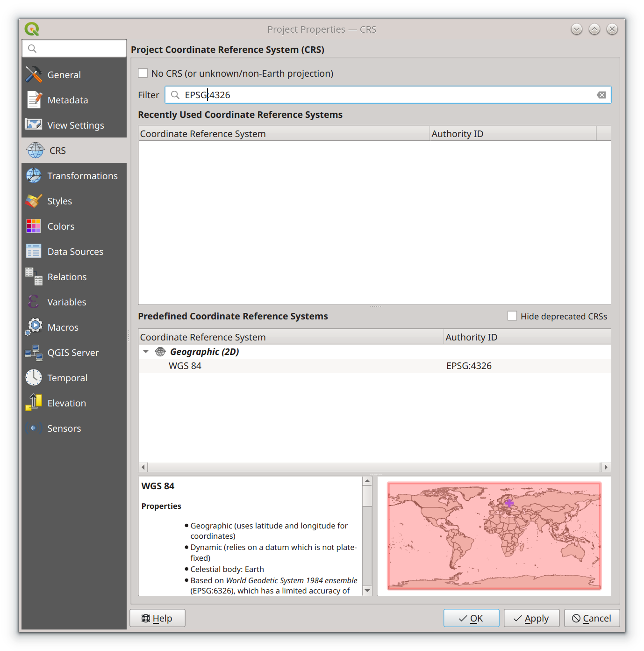Sort predefined list by Coordinate Reference System
This screenshot has height=651, width=644.
point(291,337)
